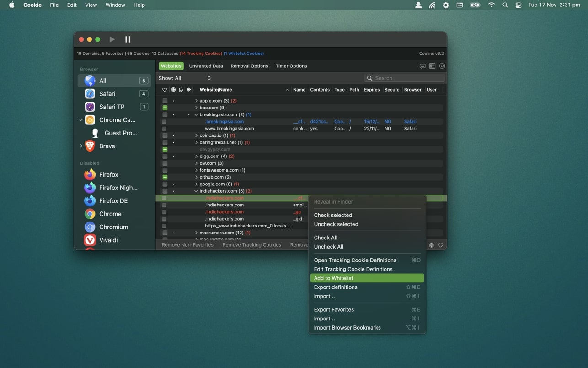
Task: Click the speech bubble icon beside the tabs
Action: pos(422,66)
